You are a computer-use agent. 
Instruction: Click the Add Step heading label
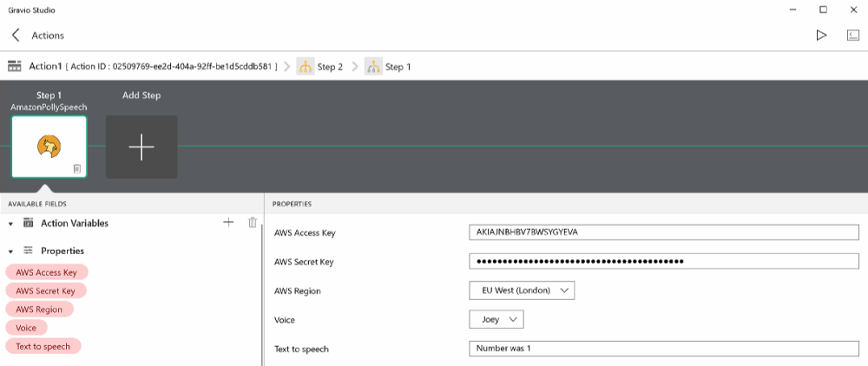[141, 95]
